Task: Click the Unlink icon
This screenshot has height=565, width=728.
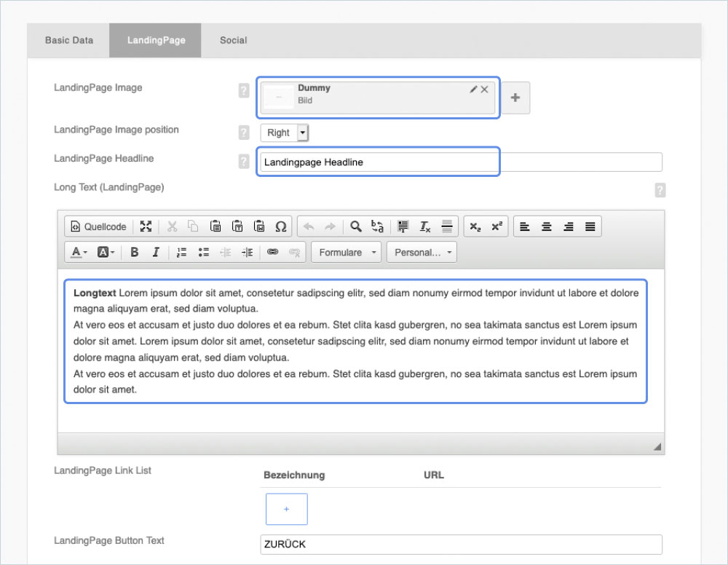Action: pyautogui.click(x=294, y=252)
